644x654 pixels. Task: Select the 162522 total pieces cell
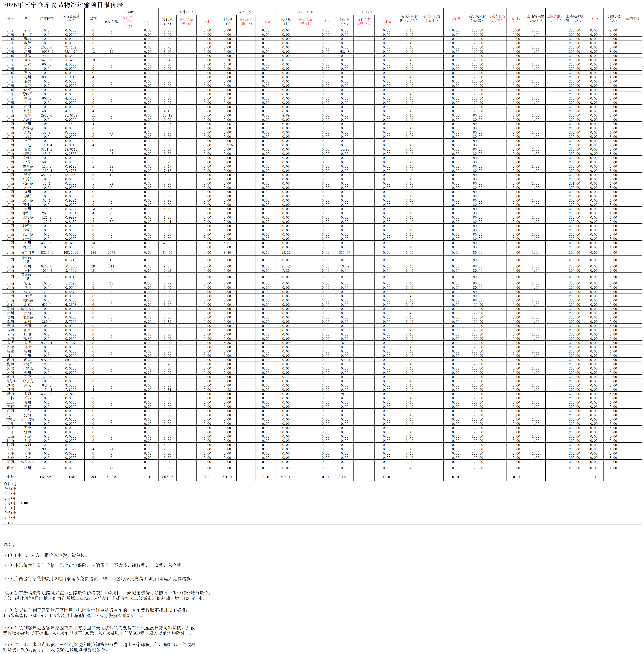(46, 477)
